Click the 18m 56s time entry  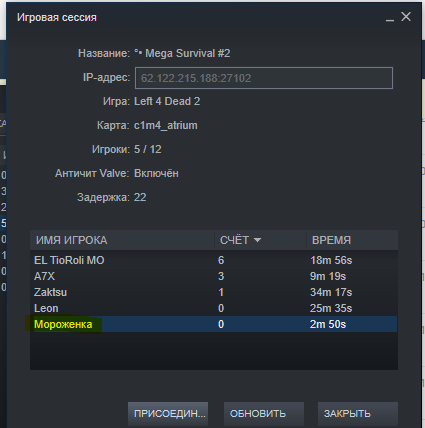tap(331, 260)
